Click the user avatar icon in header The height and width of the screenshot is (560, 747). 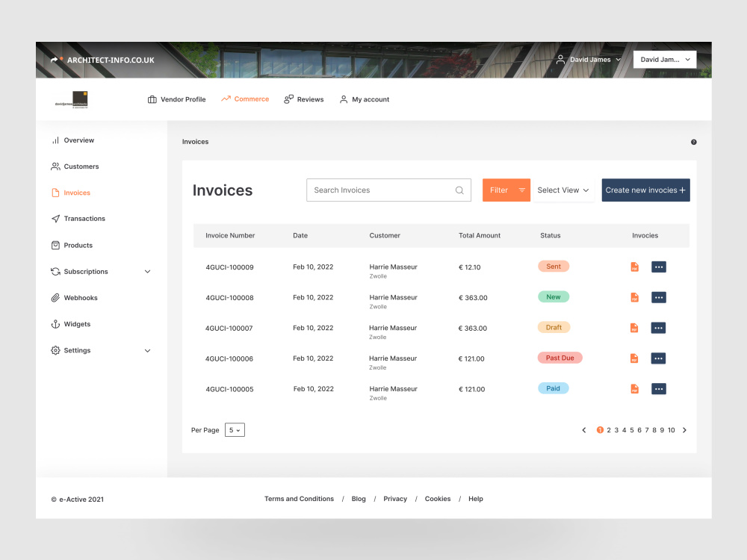(560, 60)
